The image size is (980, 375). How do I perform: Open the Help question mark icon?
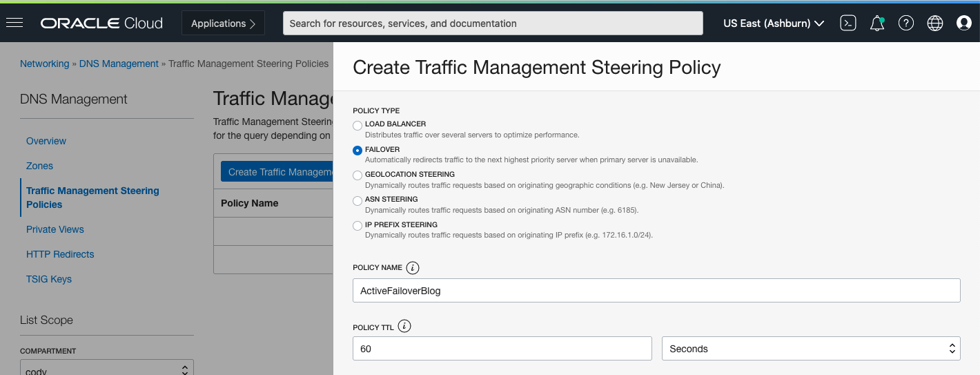(906, 23)
